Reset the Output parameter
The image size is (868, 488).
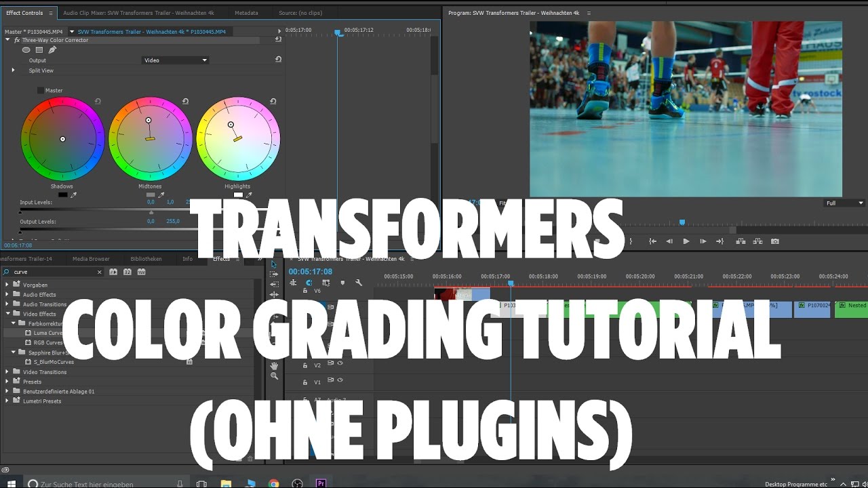click(x=278, y=60)
